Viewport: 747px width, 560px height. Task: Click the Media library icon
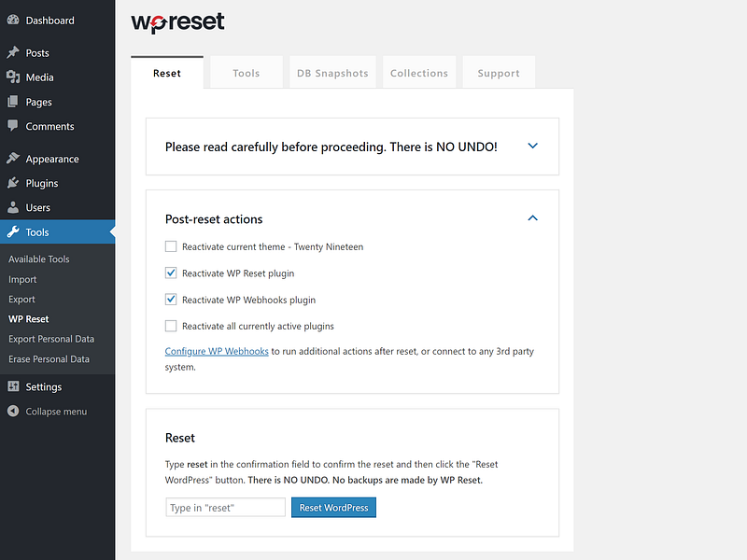pos(13,77)
